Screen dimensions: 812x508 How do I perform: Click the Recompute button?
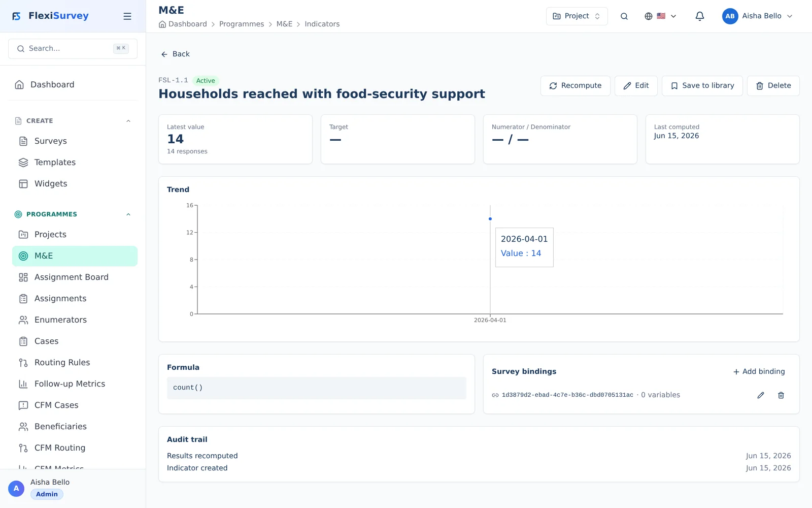[x=576, y=86]
